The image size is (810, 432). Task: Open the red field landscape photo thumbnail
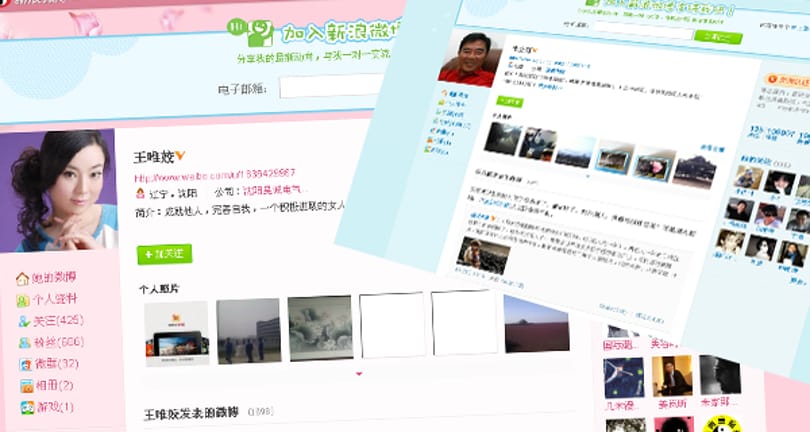point(536,324)
